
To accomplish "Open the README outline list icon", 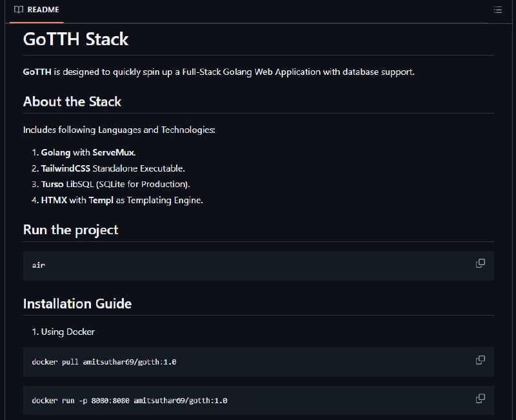I will (497, 10).
